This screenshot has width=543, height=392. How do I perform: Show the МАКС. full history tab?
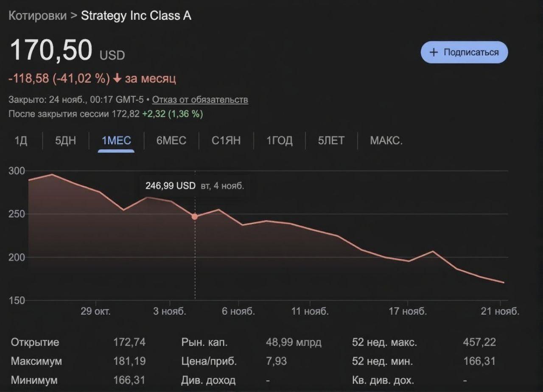click(386, 141)
